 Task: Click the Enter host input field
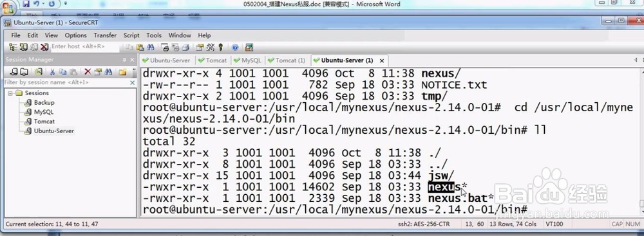85,46
